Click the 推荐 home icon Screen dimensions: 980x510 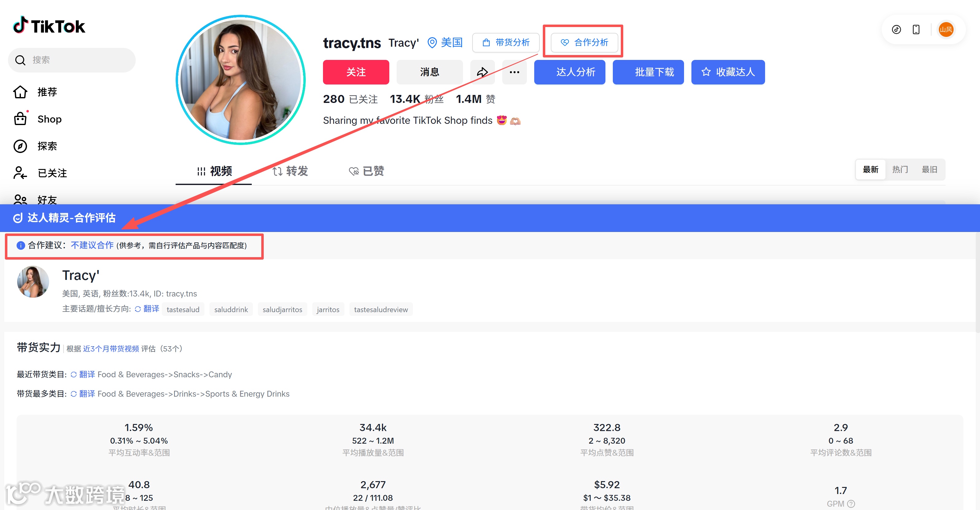click(x=21, y=92)
